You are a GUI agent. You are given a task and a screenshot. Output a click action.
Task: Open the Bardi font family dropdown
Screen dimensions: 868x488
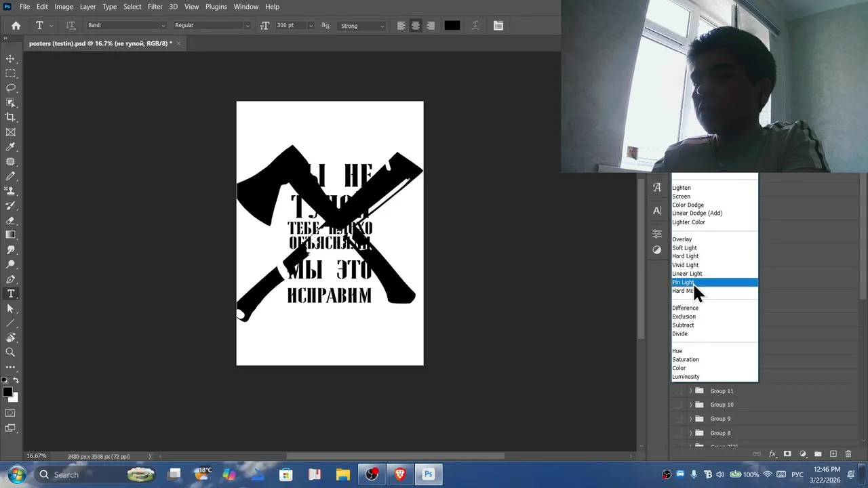click(x=163, y=26)
